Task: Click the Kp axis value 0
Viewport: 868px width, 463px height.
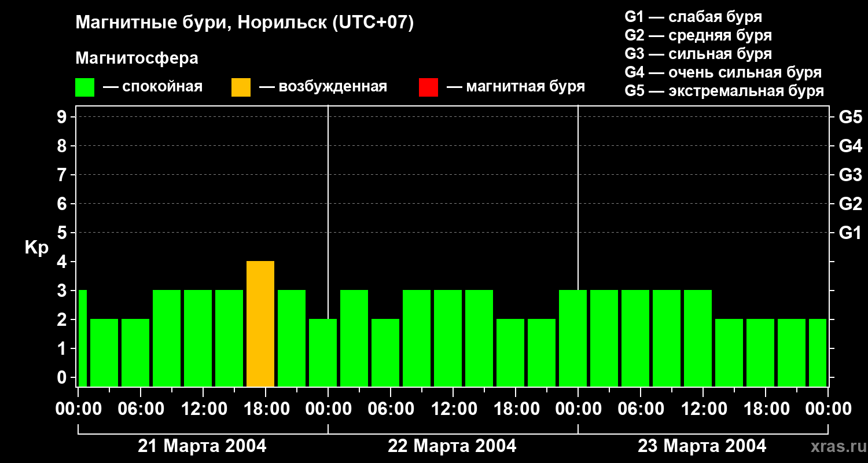Action: tap(63, 378)
